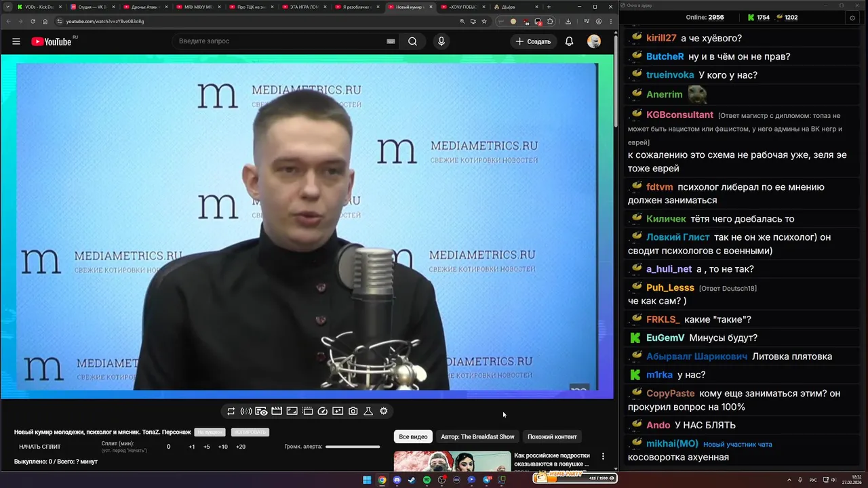Click username CopyPaste in chat

671,393
